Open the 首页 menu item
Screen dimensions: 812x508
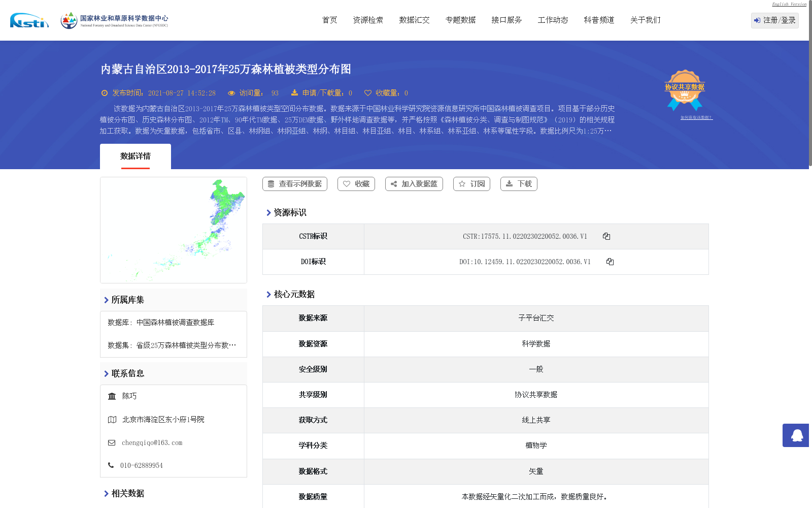pos(330,20)
